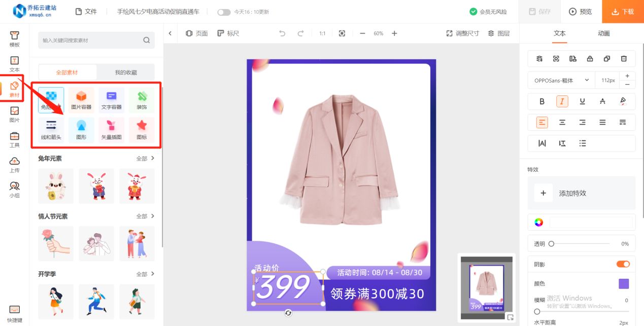The height and width of the screenshot is (326, 644).
Task: Click the lock icon in the text panel
Action: [590, 58]
